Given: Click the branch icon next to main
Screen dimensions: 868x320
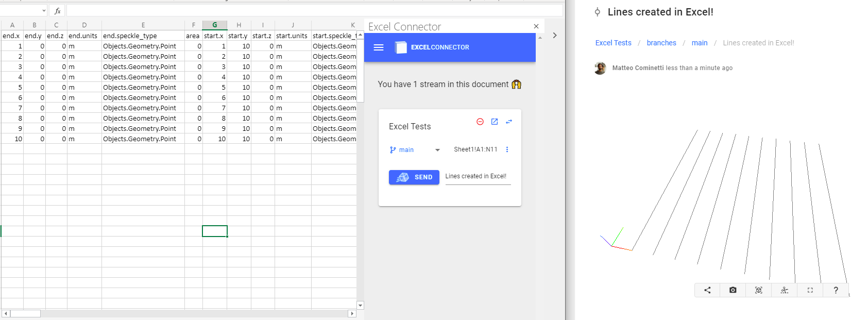Looking at the screenshot, I should tap(393, 150).
